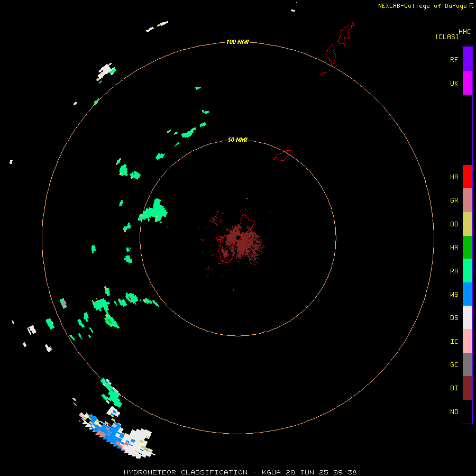
Task: Click the 'KGUA' radar site identifier
Action: (271, 472)
